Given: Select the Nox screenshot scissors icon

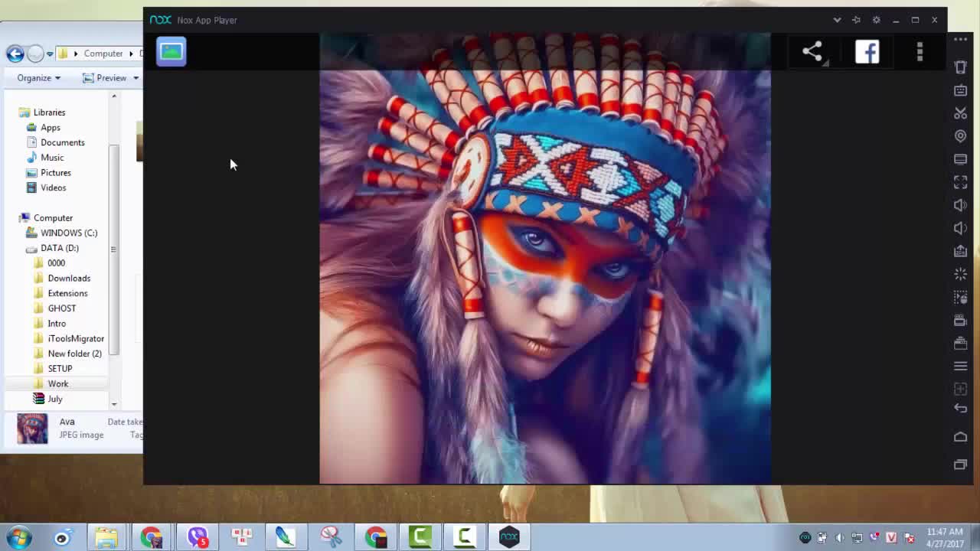Looking at the screenshot, I should click(x=960, y=113).
